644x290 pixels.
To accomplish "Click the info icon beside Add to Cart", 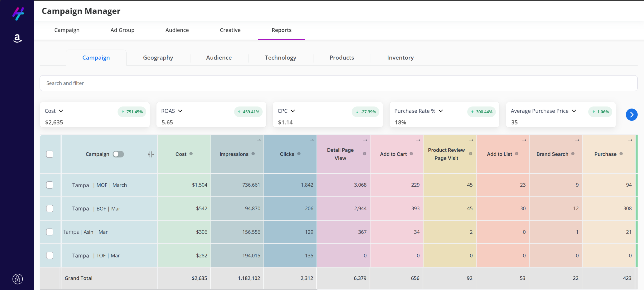I will [411, 154].
